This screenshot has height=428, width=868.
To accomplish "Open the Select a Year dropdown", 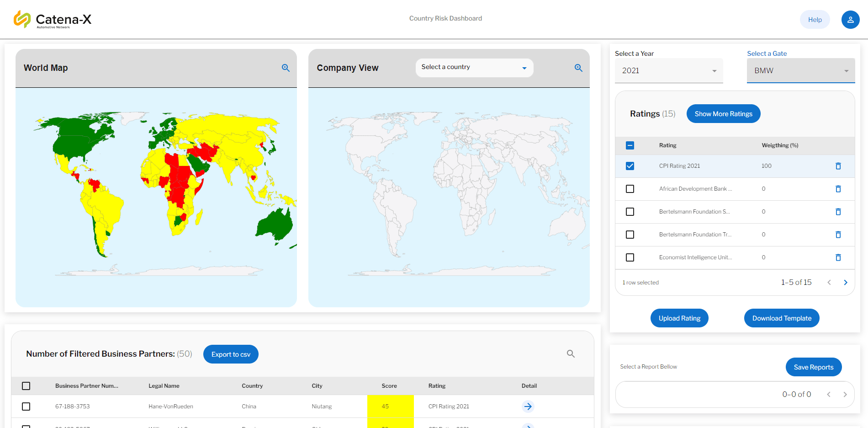I will pos(668,71).
